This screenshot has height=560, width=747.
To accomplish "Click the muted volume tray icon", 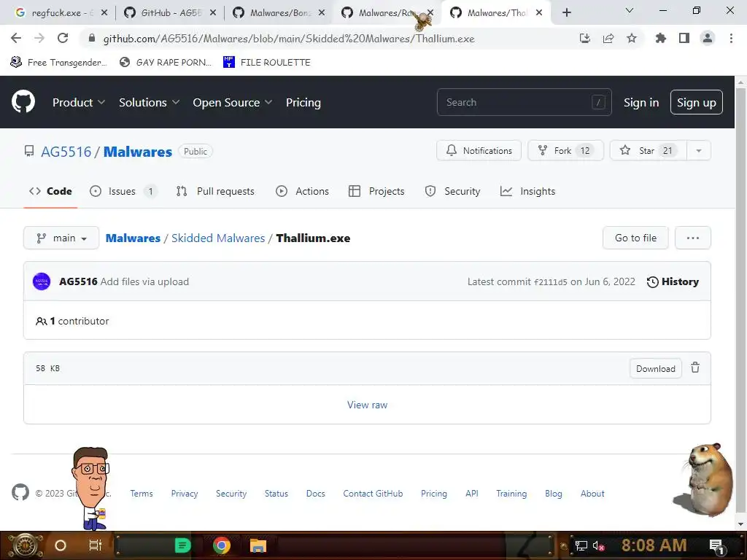I will click(598, 545).
